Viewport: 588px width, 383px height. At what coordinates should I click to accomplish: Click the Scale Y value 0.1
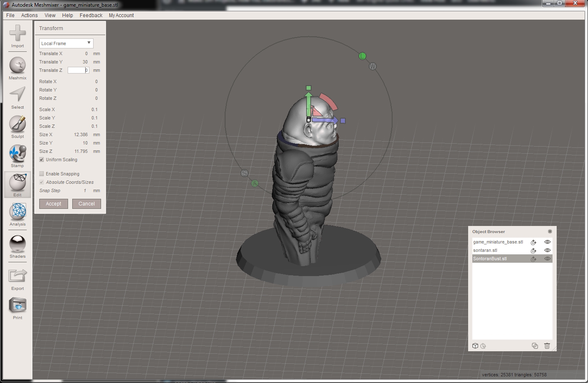click(94, 118)
